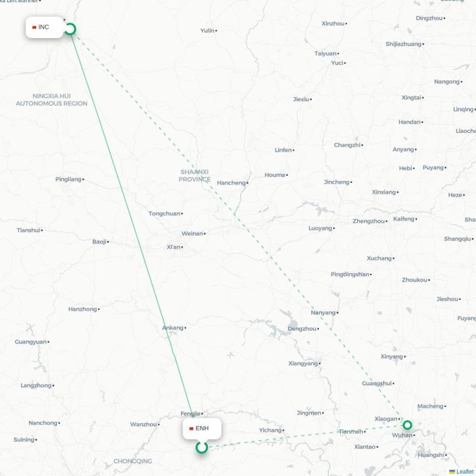Screen dimensions: 476x476
Task: Click the Shaanxi Province label
Action: pos(195,176)
